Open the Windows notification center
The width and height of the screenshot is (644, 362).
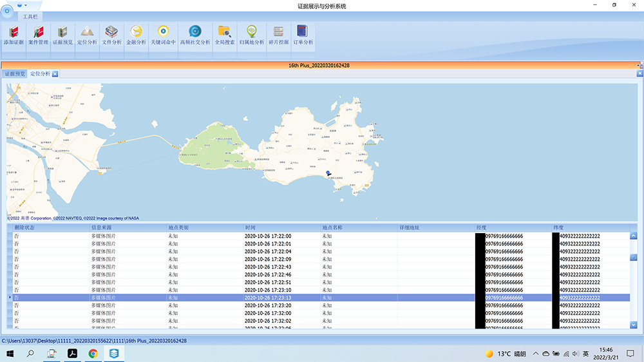[x=630, y=354]
